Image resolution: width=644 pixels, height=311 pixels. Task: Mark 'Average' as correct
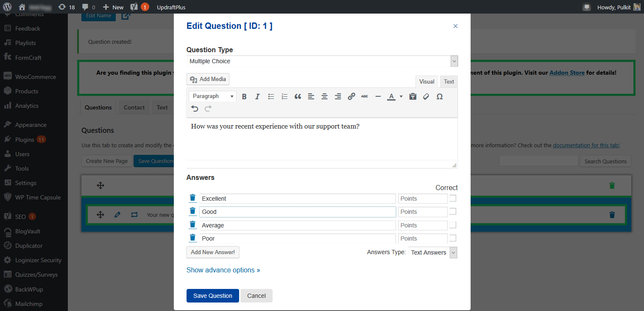click(x=452, y=225)
